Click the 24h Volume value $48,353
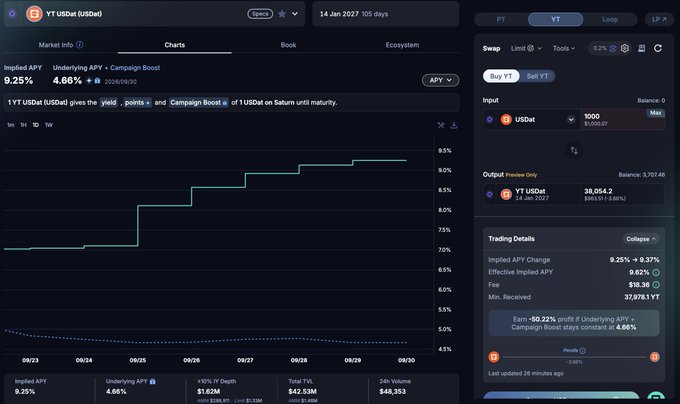The height and width of the screenshot is (404, 680). pyautogui.click(x=392, y=391)
